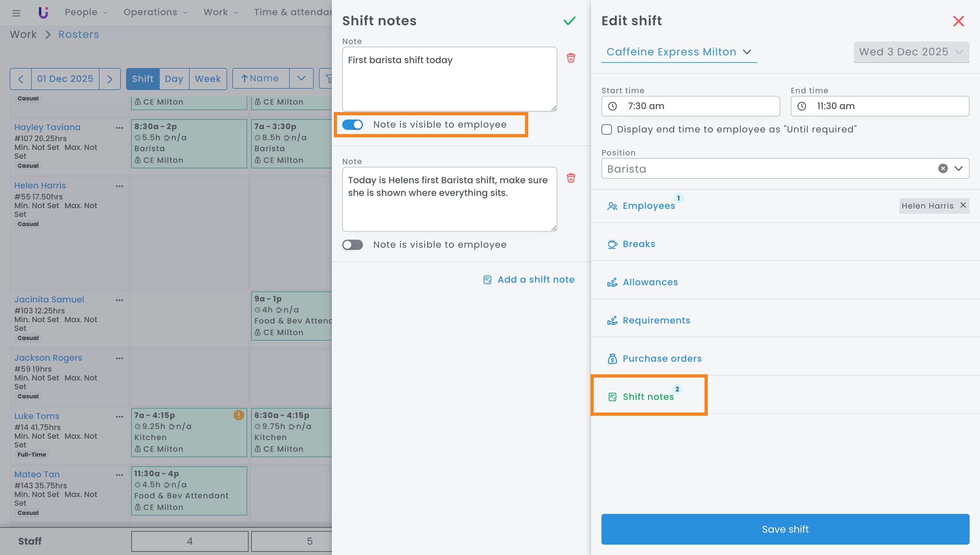This screenshot has width=980, height=555.
Task: Enable employee visibility for second note
Action: tap(353, 245)
